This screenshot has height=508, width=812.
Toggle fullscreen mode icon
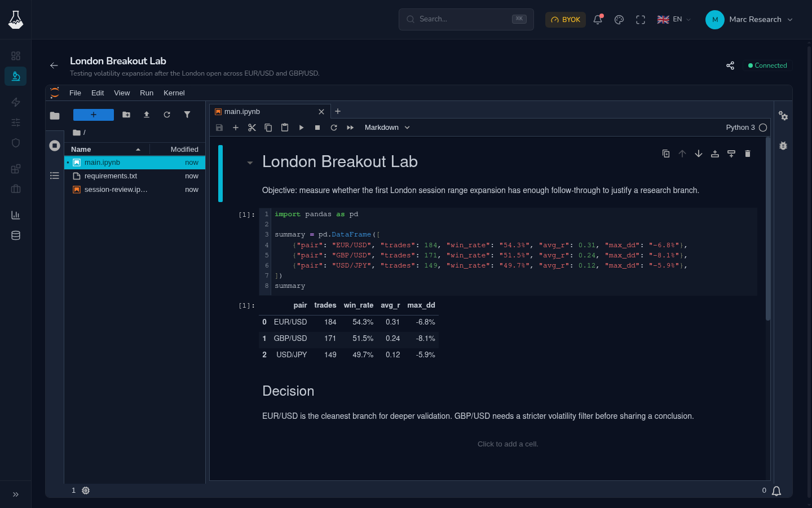point(641,20)
